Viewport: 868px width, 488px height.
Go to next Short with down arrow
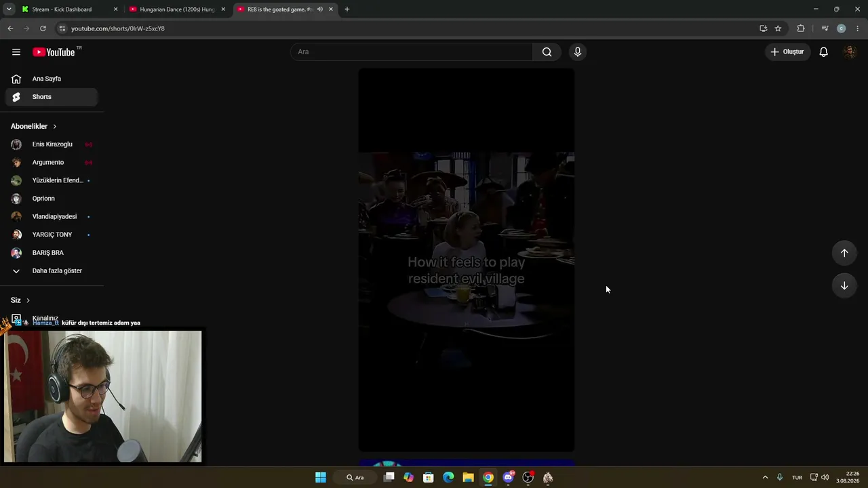pos(844,286)
